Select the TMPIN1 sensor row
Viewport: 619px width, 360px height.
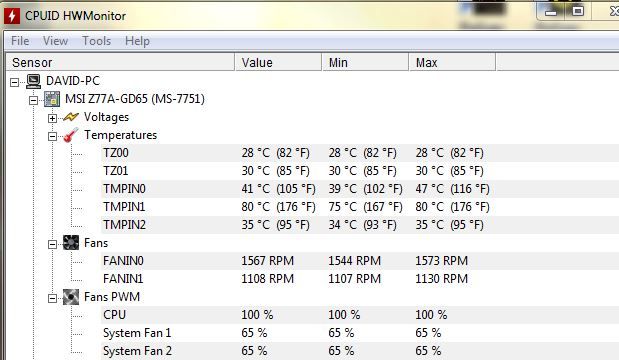point(360,207)
